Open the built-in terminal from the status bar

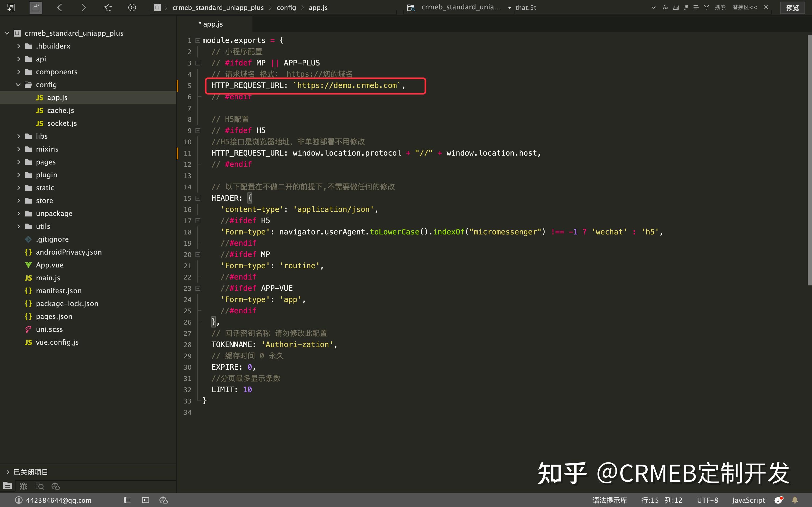pos(145,500)
